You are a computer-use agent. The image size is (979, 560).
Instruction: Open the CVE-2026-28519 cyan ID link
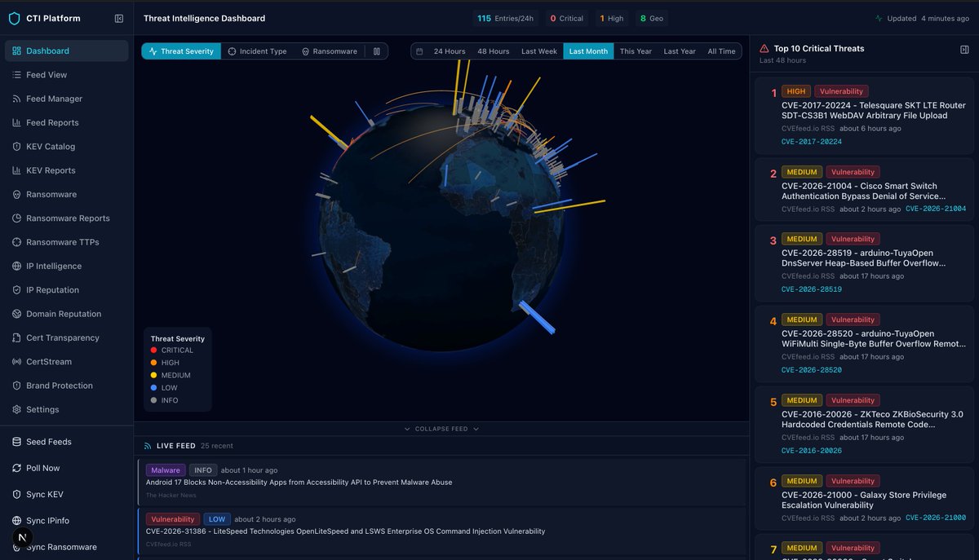[812, 289]
